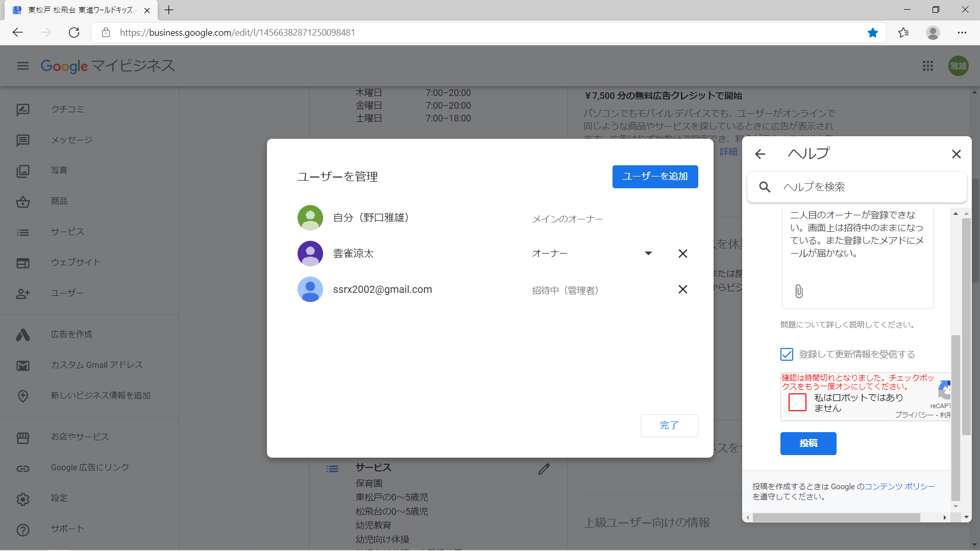Go to the ユーザー (users) sidebar section

(66, 293)
